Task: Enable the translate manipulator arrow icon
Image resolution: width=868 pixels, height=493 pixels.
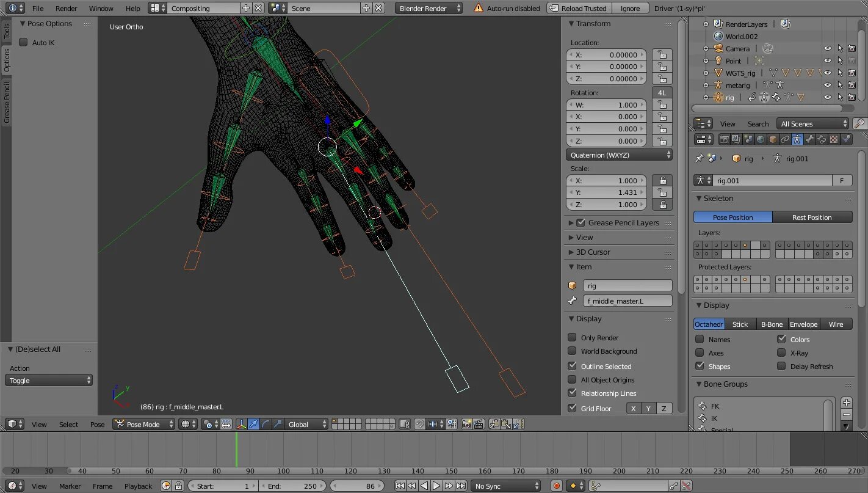Action: click(253, 424)
